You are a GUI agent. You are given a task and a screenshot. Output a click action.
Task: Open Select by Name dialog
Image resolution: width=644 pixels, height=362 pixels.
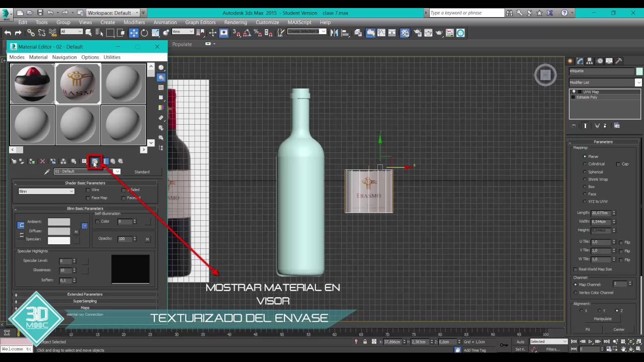[99, 33]
